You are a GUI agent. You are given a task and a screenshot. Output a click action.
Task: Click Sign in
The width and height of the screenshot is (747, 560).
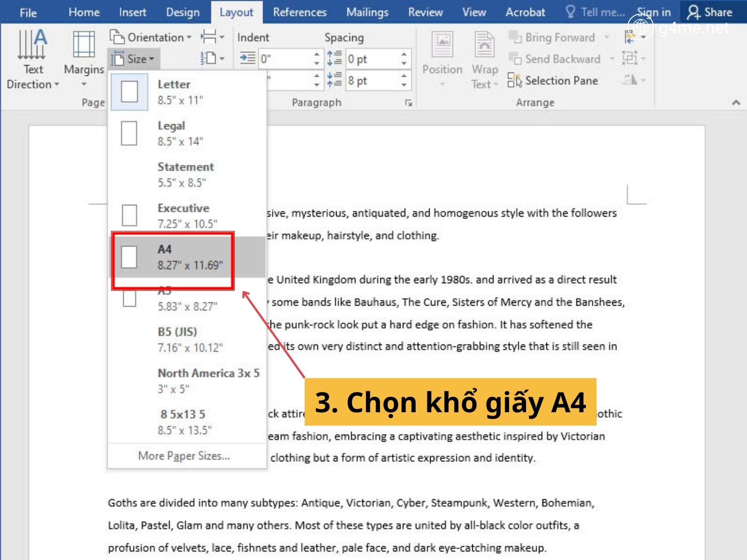coord(654,12)
